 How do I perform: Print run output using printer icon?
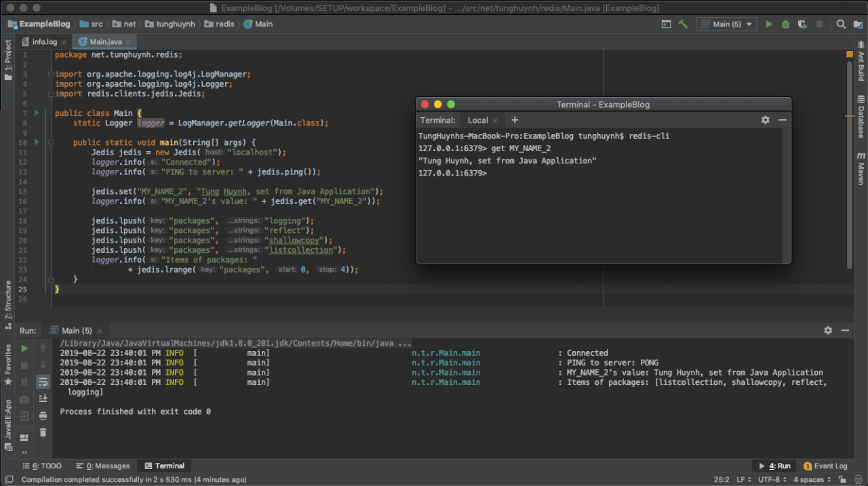pos(43,416)
